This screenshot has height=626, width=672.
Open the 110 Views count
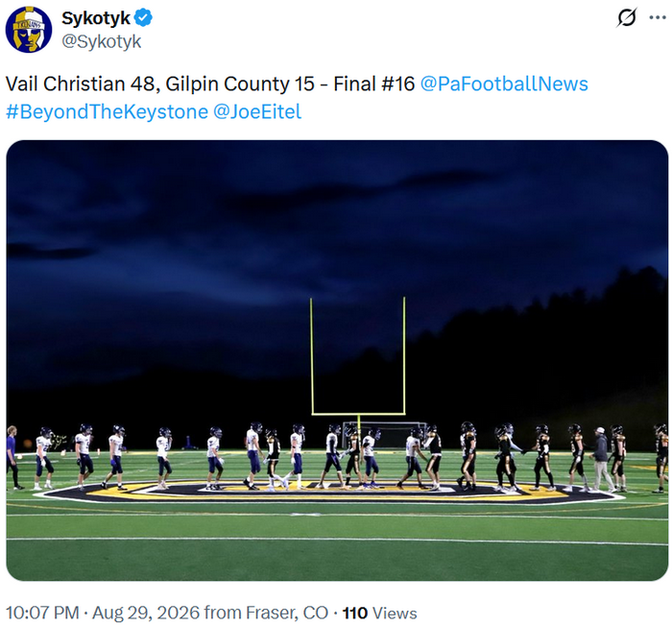pos(380,613)
